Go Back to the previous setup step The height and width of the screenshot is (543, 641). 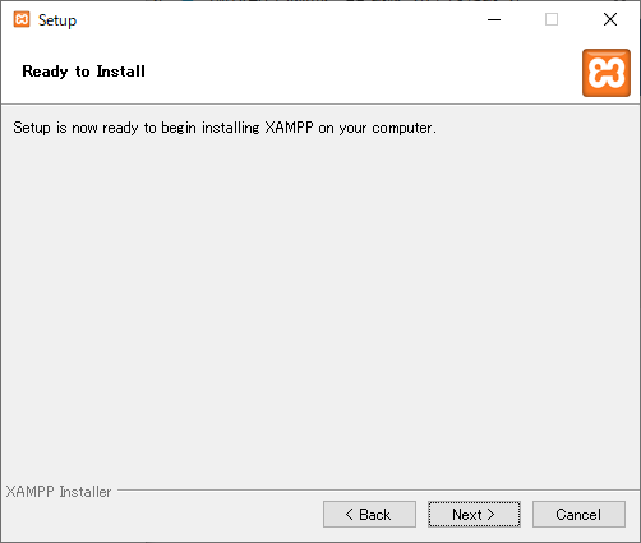369,514
